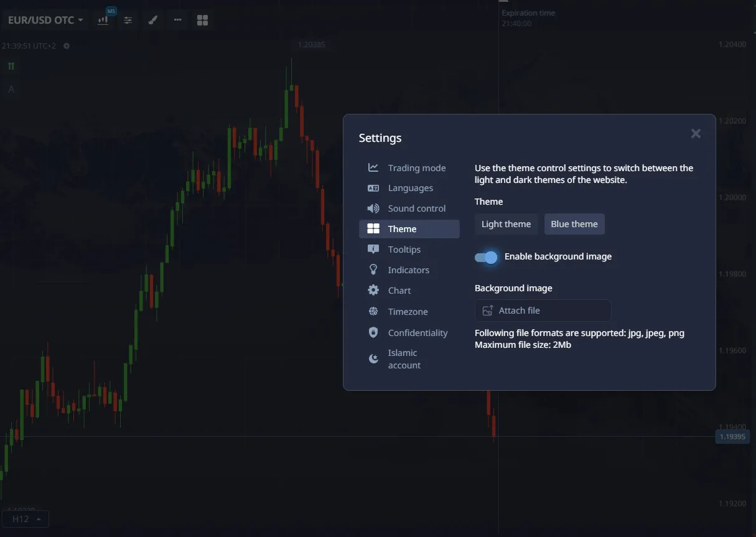The width and height of the screenshot is (756, 537).
Task: Click the Attach file field
Action: pos(543,311)
